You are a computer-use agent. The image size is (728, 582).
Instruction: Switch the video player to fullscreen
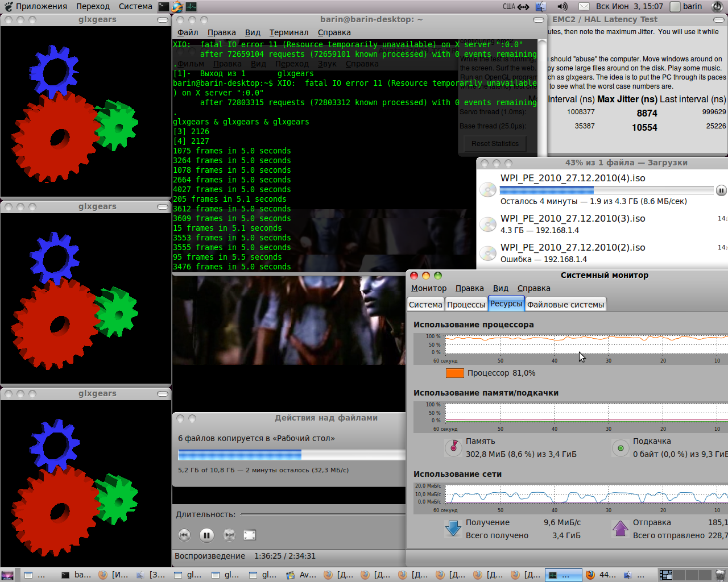point(250,535)
